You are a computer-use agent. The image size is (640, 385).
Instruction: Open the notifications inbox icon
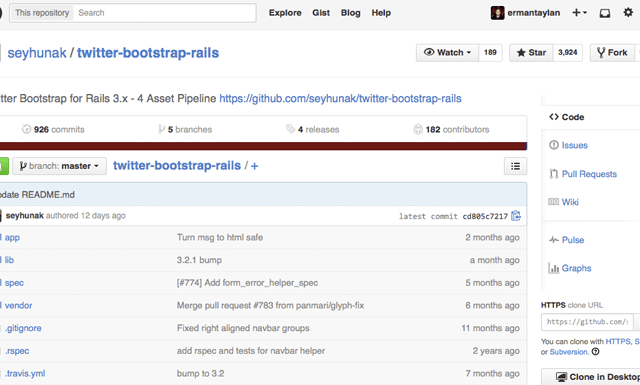tap(604, 13)
